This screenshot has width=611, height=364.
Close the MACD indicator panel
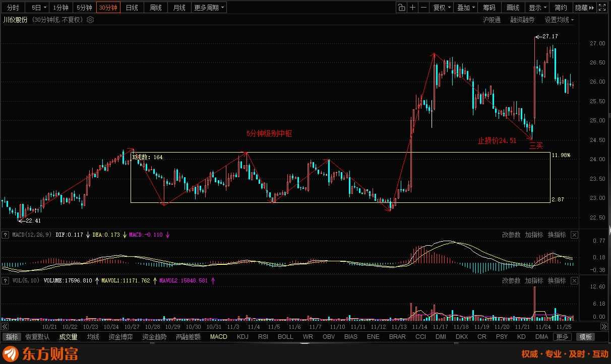(x=574, y=235)
